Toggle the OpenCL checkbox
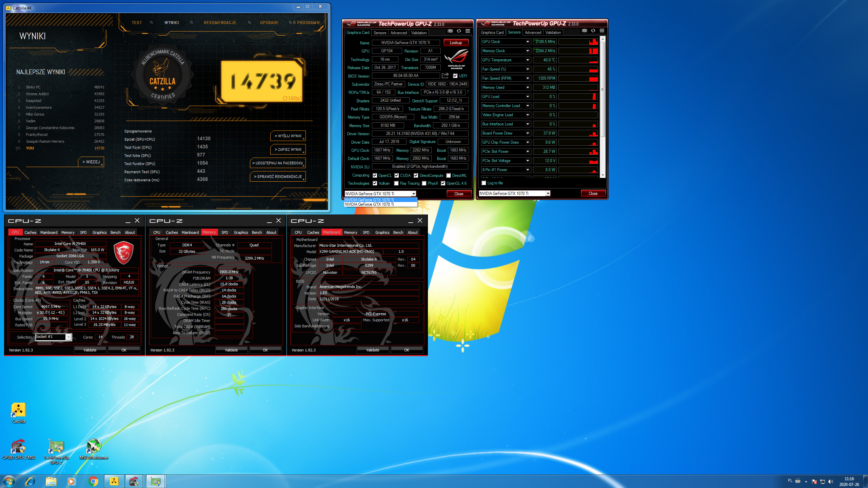Viewport: 868px width, 488px height. pyautogui.click(x=375, y=176)
